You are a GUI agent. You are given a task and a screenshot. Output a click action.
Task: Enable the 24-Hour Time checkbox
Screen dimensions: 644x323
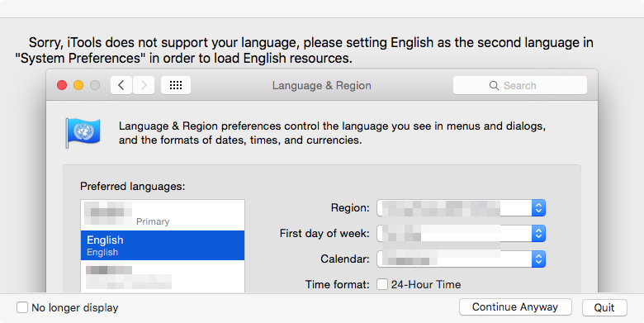pyautogui.click(x=382, y=284)
